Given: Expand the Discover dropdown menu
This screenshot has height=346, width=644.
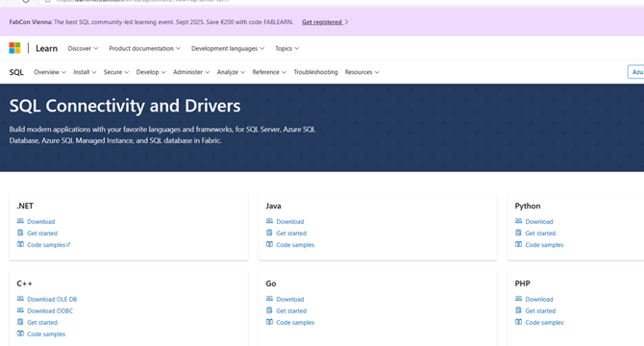Looking at the screenshot, I should pyautogui.click(x=83, y=48).
